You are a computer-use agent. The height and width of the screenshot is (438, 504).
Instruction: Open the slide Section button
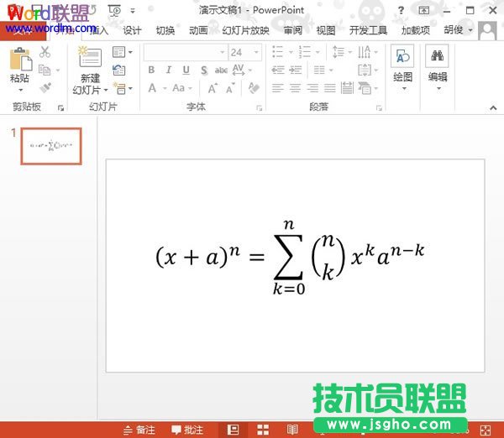coord(122,88)
